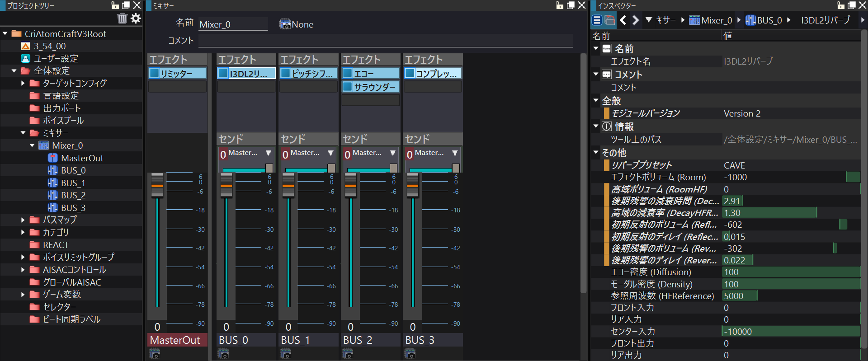Select the インスペクター panel title

[x=617, y=5]
